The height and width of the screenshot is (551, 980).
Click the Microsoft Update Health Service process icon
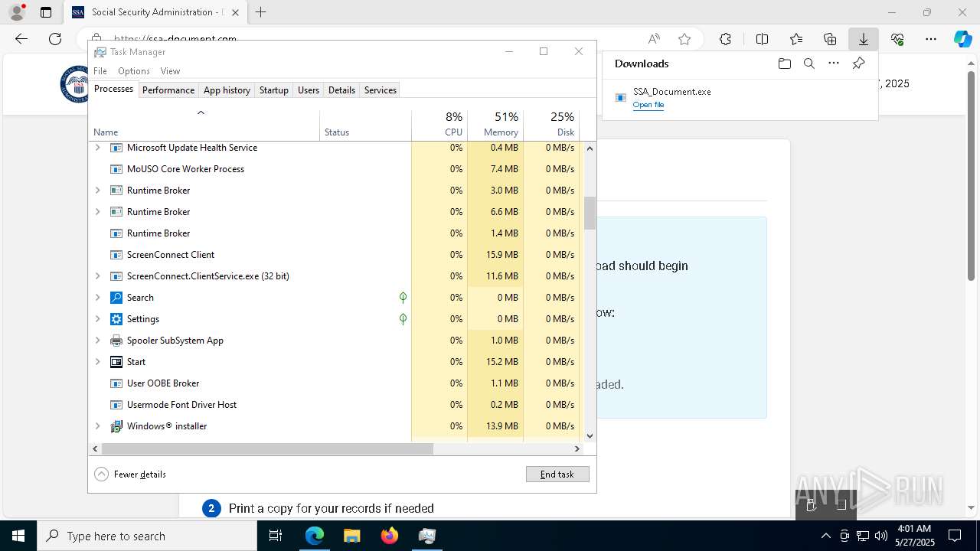point(116,148)
